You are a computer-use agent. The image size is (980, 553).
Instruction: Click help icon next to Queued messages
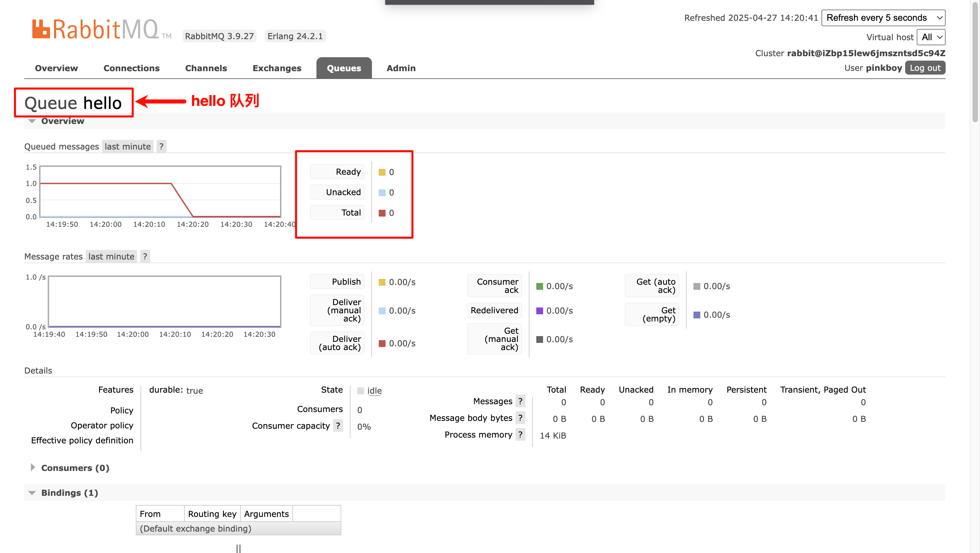161,146
